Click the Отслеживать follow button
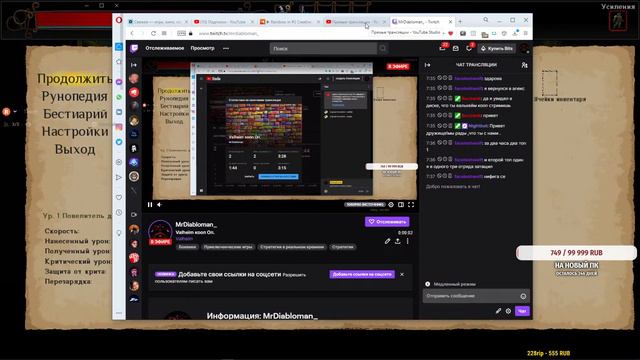This screenshot has height=360, width=640. pos(387,222)
